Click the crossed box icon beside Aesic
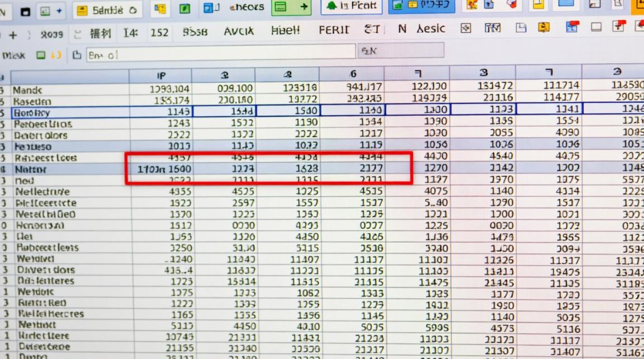This screenshot has width=644, height=359. [x=465, y=29]
